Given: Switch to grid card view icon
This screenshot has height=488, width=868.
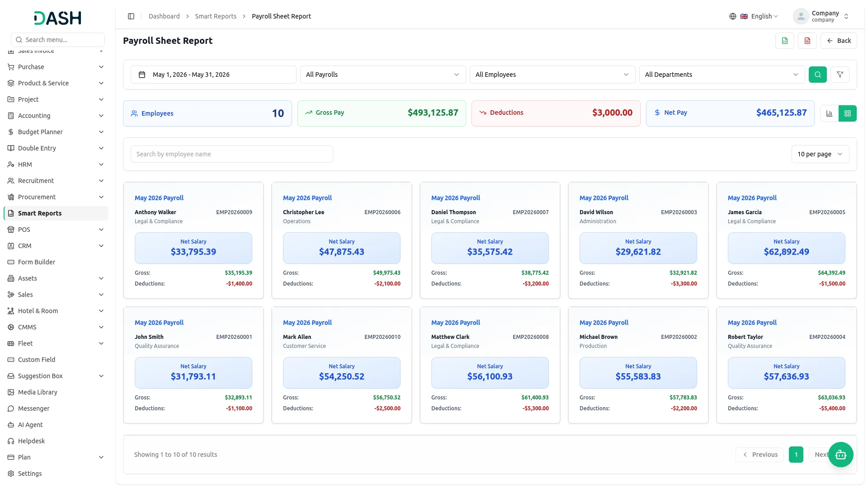Looking at the screenshot, I should 848,113.
